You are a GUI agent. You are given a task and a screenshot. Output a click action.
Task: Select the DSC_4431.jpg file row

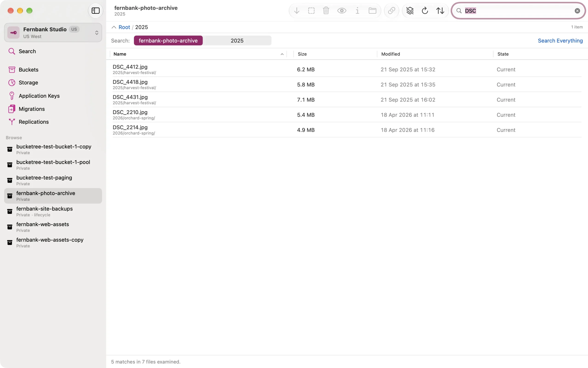point(347,100)
